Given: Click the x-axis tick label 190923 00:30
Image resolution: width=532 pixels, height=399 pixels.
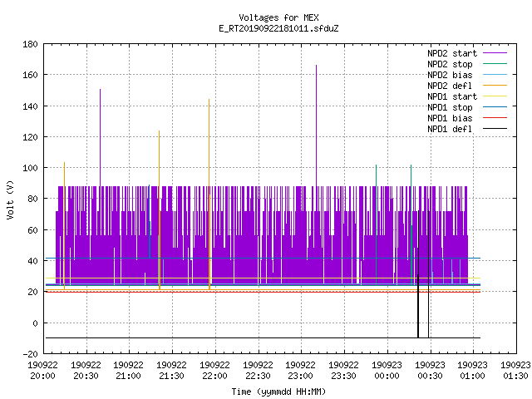Looking at the screenshot, I should [431, 371].
